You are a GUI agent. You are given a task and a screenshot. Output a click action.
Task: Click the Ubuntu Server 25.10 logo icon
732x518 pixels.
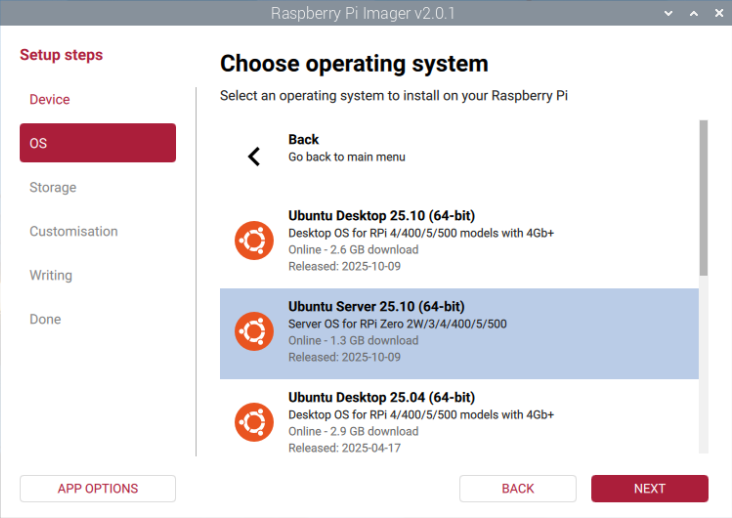pos(254,331)
